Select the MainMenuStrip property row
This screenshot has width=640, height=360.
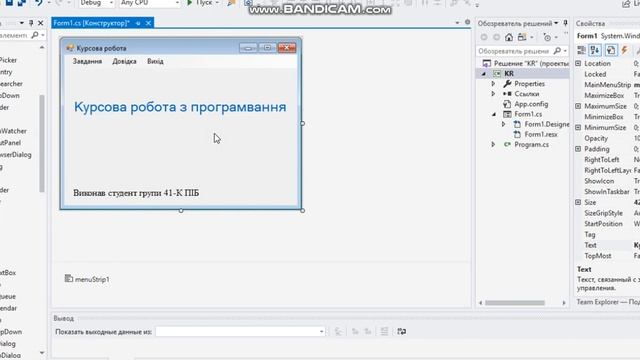pos(607,85)
